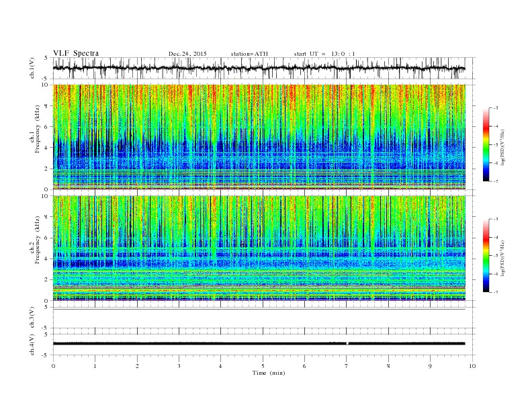Click the "ch.3(V)" axis label
The height and width of the screenshot is (411, 532).
point(32,318)
